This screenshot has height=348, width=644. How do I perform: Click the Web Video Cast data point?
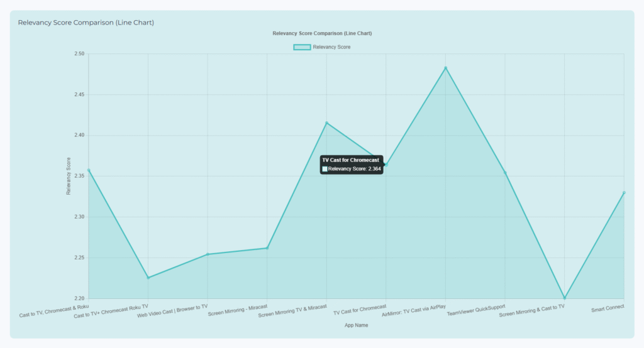coord(208,254)
